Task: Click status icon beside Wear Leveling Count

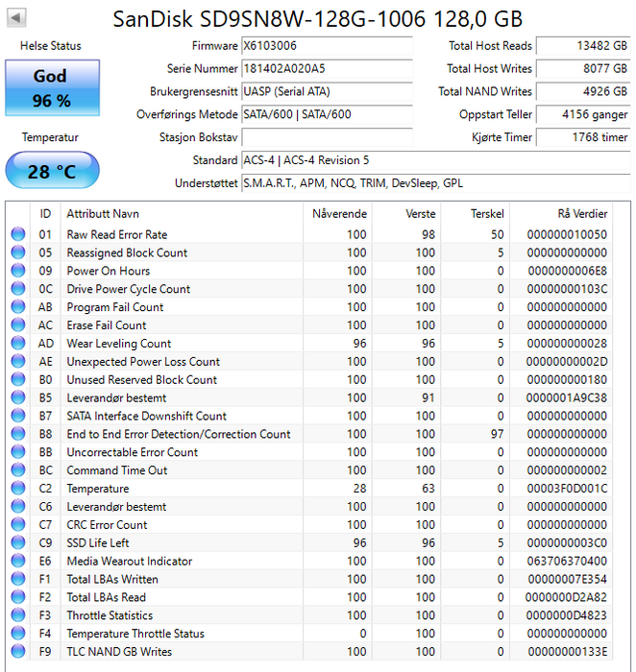Action: [17, 344]
